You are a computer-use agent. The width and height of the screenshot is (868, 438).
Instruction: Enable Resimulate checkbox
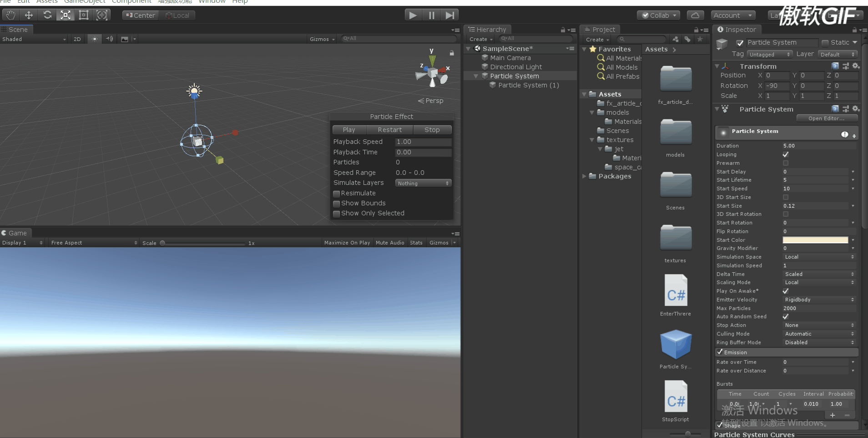point(337,194)
